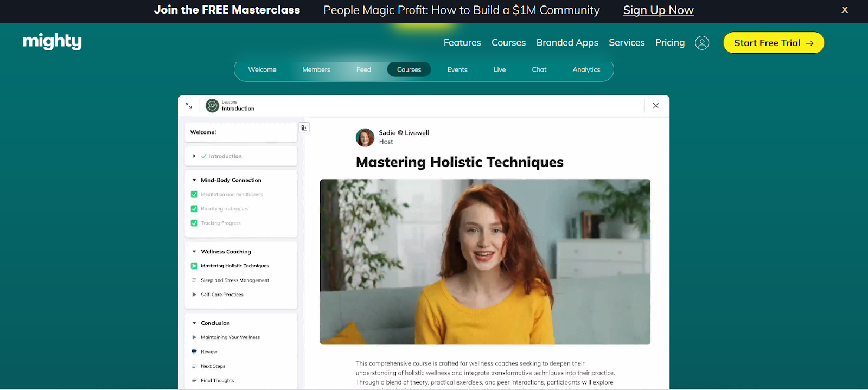868x390 pixels.
Task: Click Sadie's host avatar
Action: point(365,137)
